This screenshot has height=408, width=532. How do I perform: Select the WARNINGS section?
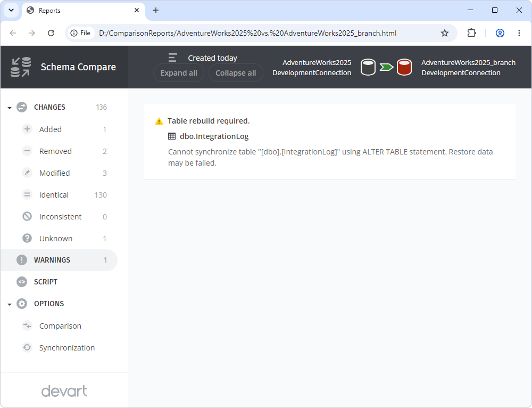(59, 260)
